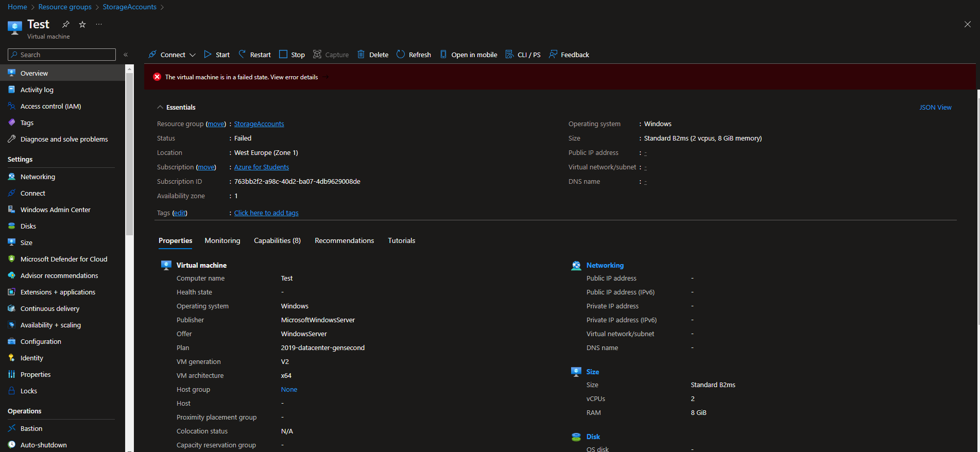The width and height of the screenshot is (980, 452).
Task: View error details in failed banner
Action: (x=294, y=77)
